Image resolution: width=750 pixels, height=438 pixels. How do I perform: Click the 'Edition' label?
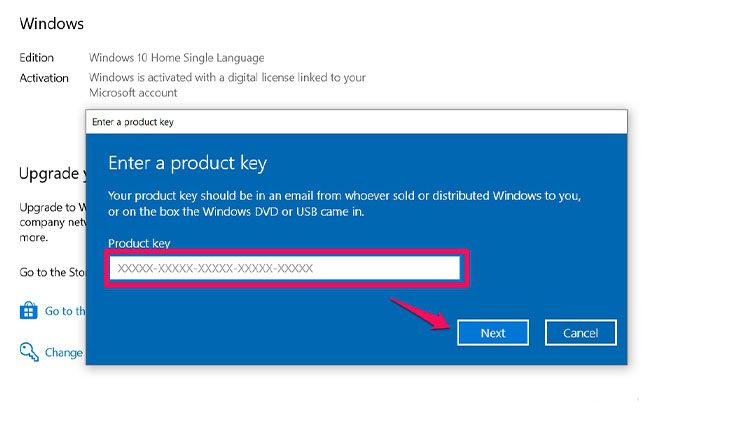click(36, 57)
